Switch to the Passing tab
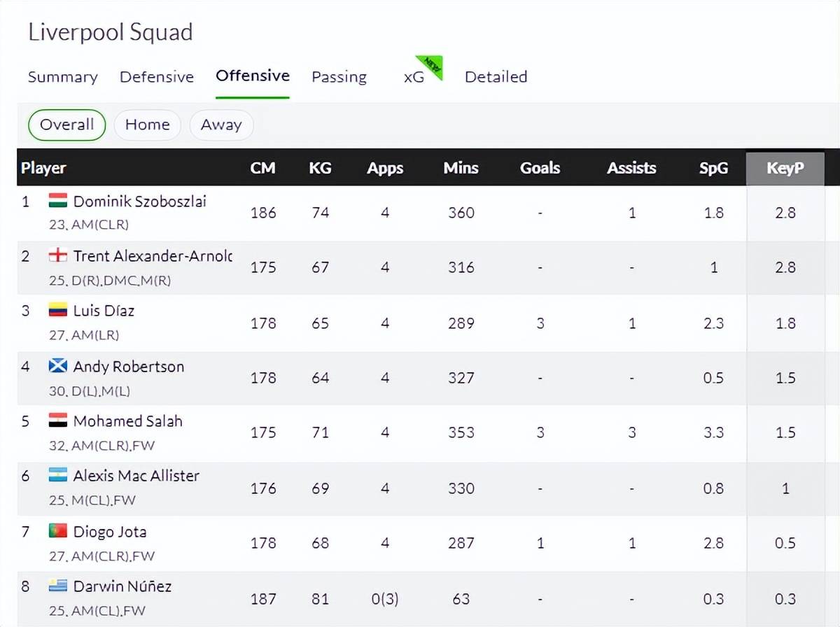 click(x=339, y=77)
